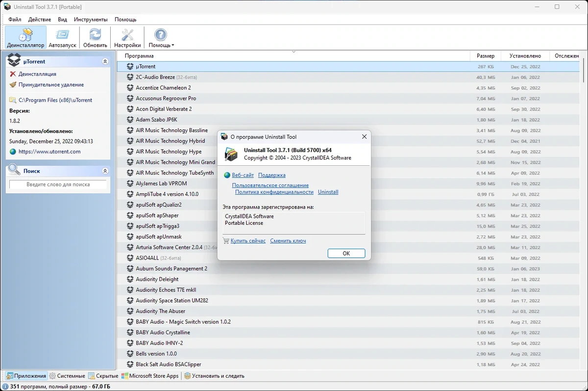Switch to Автозапуск toolbar section
588x391 pixels.
coord(63,37)
